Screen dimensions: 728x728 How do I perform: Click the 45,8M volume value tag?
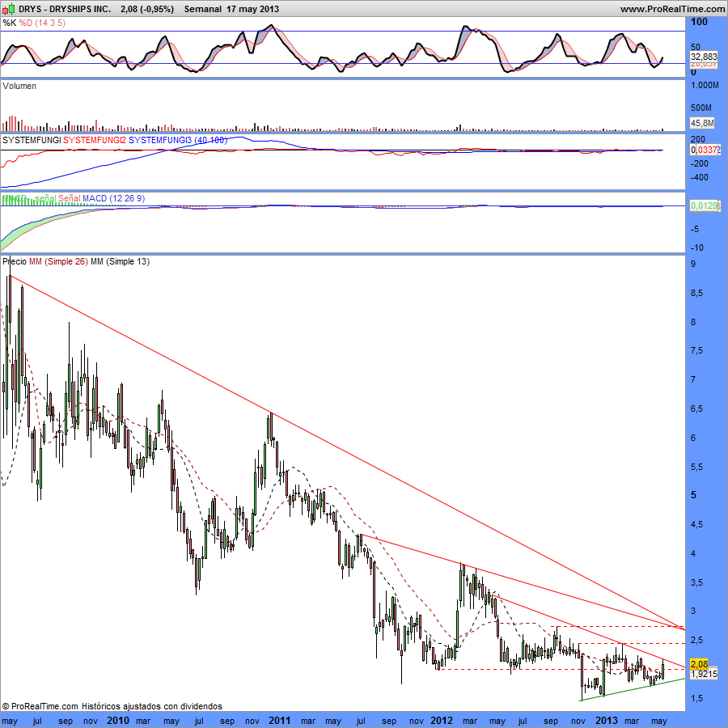point(702,123)
